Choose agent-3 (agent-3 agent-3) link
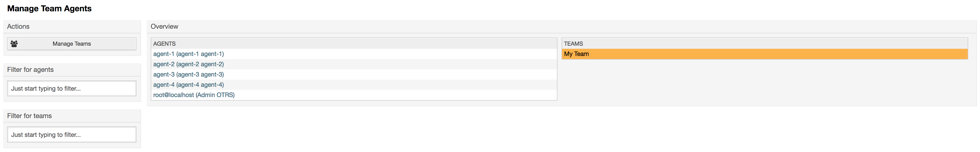 click(188, 75)
